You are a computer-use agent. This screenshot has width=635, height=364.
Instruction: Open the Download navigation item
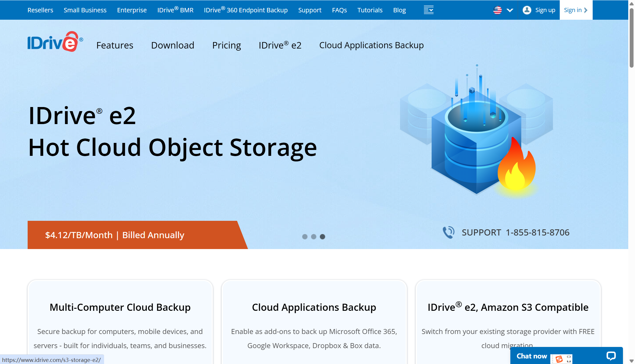[173, 45]
